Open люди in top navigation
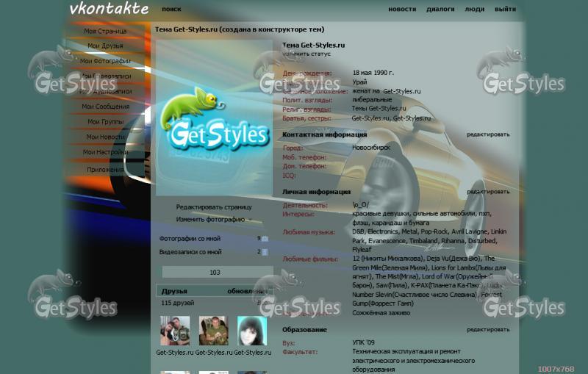The image size is (588, 374). [x=474, y=9]
